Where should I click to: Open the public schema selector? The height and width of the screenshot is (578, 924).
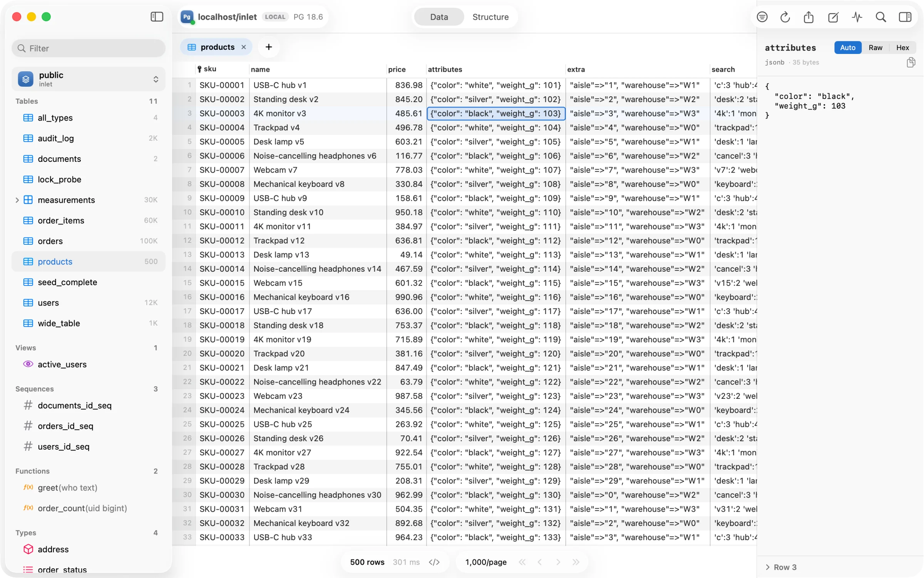pos(89,79)
